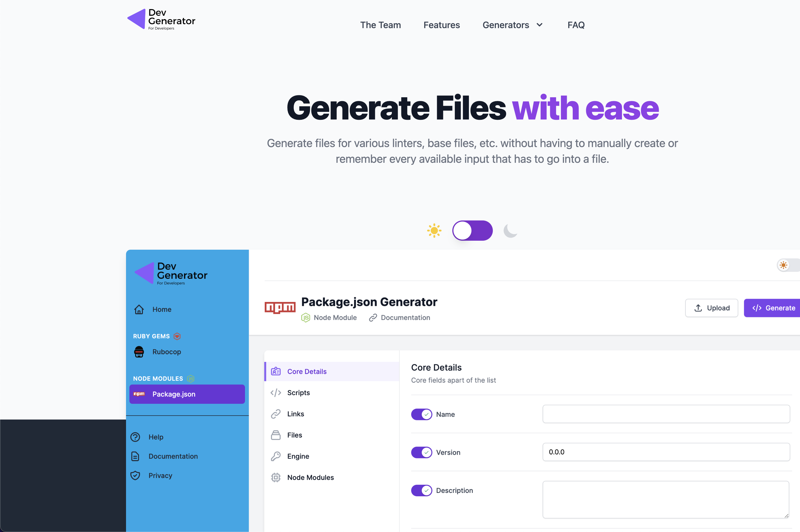Click the Engine key icon
Image resolution: width=800 pixels, height=532 pixels.
[276, 456]
